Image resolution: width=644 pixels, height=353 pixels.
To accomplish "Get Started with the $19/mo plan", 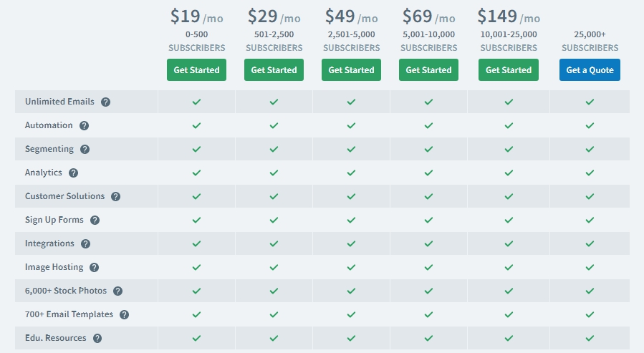I will click(196, 70).
